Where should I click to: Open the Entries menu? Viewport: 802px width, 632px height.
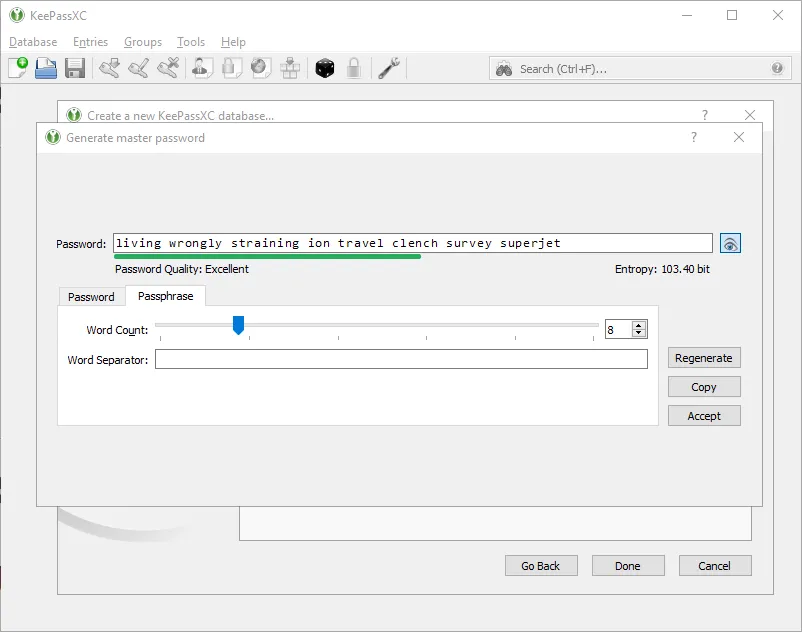[x=91, y=42]
